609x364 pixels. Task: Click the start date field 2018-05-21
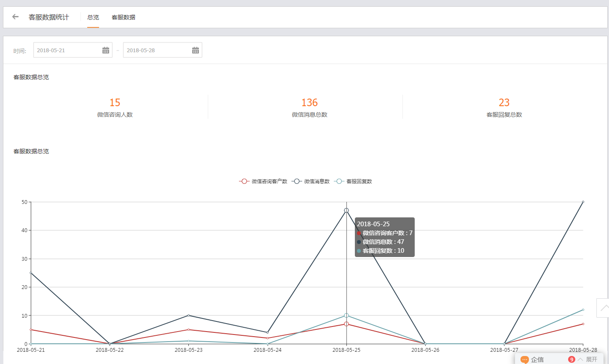tap(73, 50)
